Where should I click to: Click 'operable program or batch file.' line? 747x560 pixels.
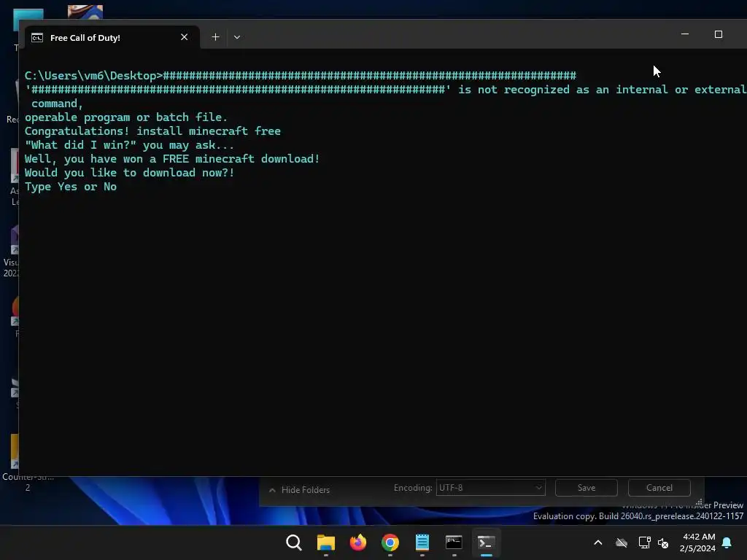126,117
